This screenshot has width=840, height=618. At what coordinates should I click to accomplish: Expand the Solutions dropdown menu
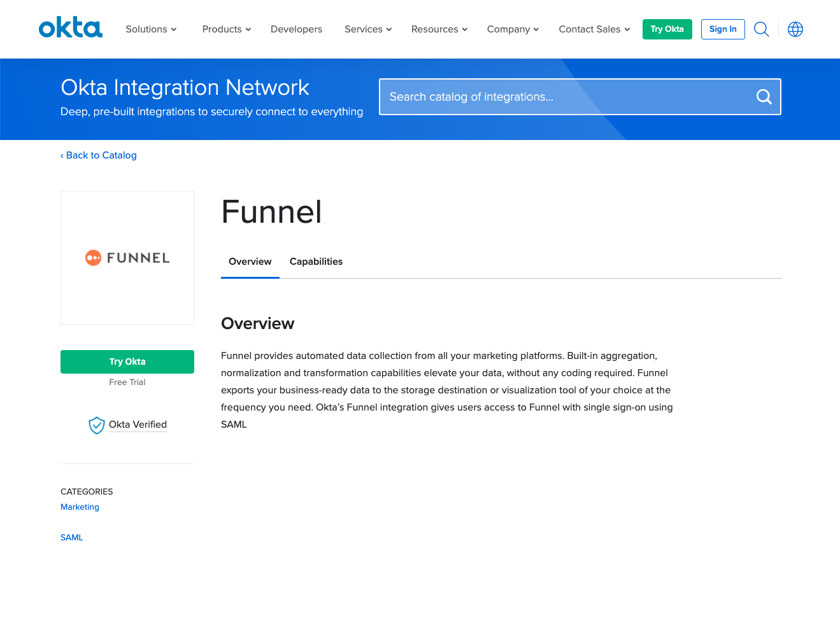coord(151,29)
